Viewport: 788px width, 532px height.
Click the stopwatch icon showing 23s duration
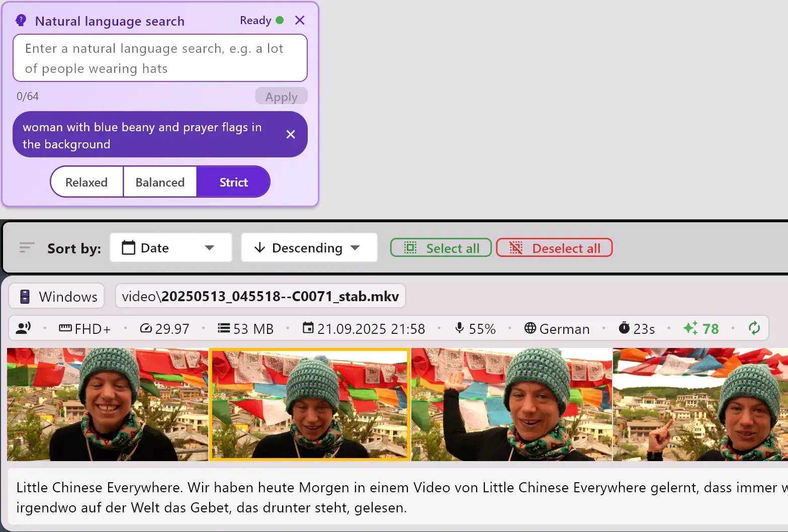pos(625,328)
